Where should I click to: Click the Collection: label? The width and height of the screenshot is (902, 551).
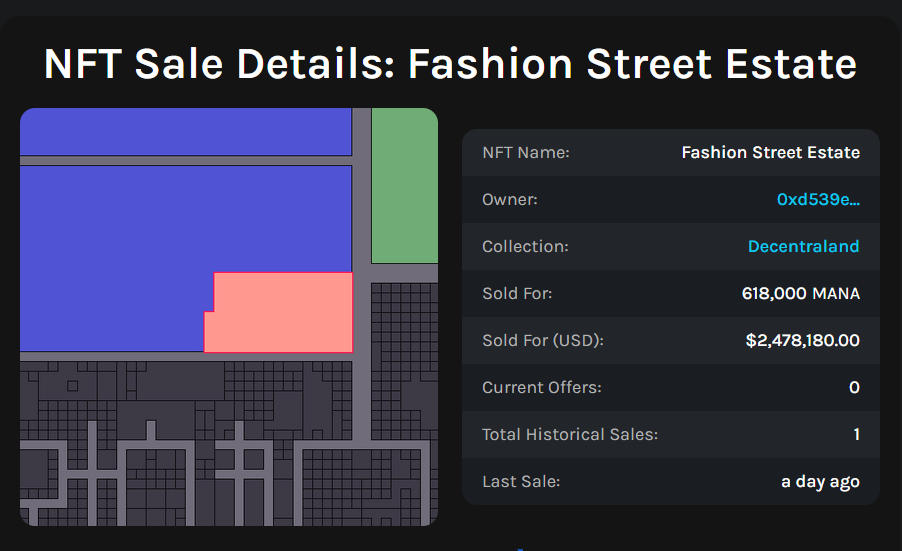[x=525, y=246]
